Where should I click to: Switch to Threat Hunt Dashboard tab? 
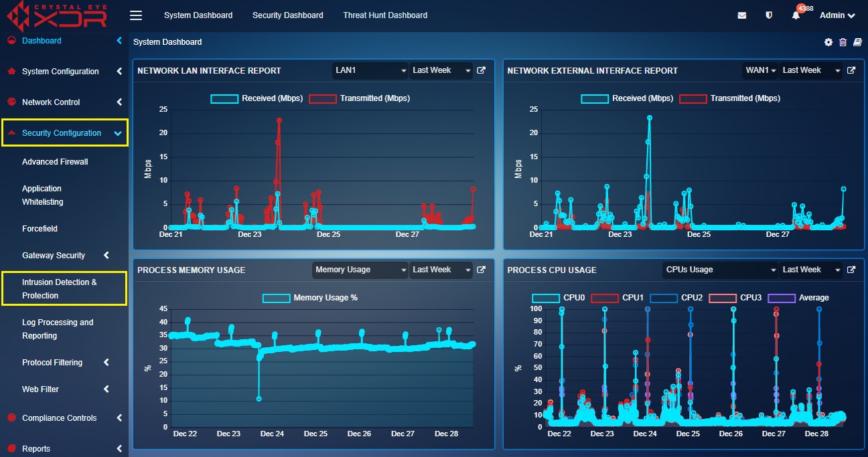[x=385, y=15]
